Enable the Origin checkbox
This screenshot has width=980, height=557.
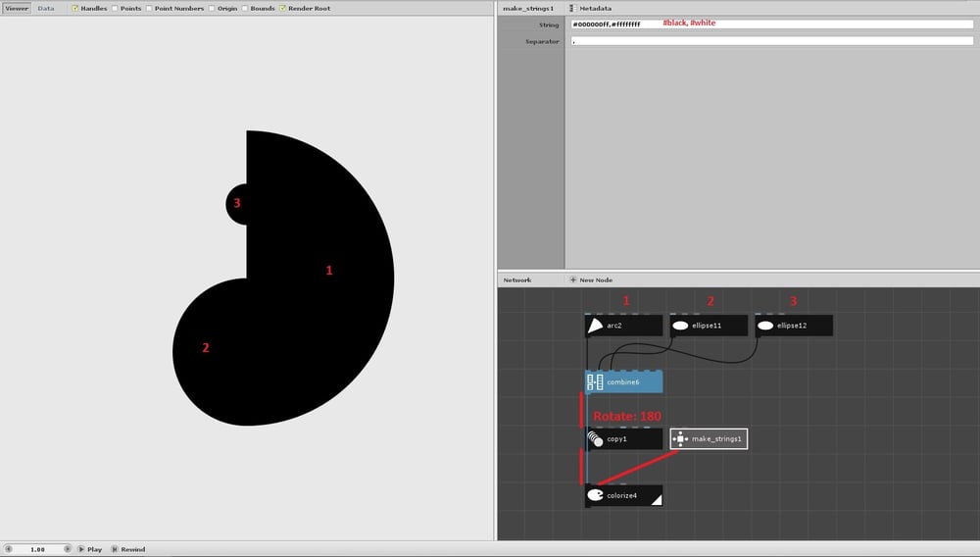pyautogui.click(x=212, y=8)
